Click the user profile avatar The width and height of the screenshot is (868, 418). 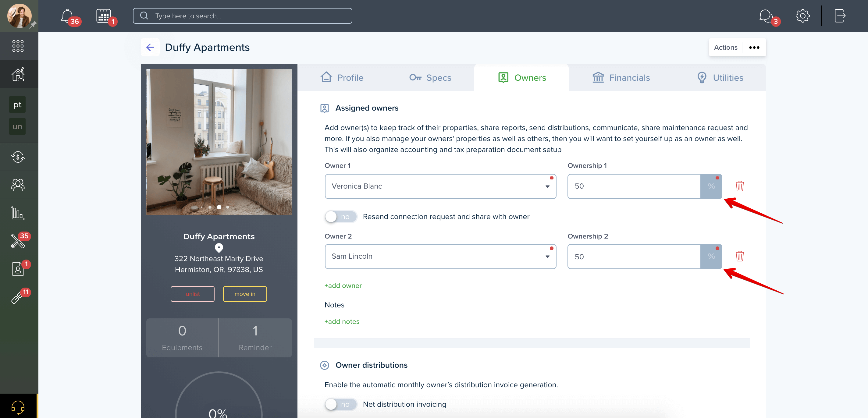[19, 16]
